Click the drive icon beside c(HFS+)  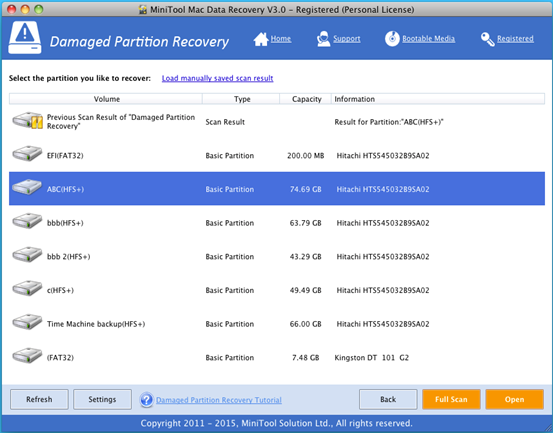[x=27, y=288]
